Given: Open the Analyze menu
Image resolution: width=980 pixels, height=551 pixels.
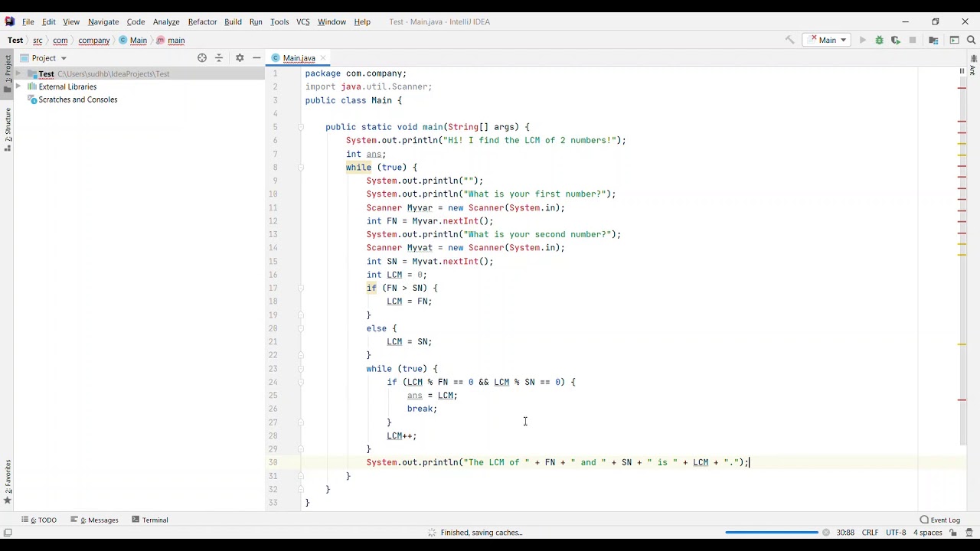Looking at the screenshot, I should [166, 21].
